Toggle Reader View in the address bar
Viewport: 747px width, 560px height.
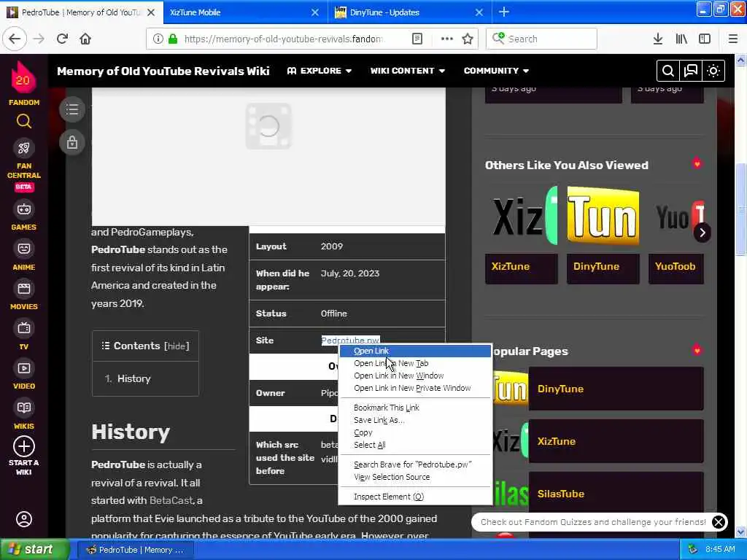pyautogui.click(x=417, y=39)
